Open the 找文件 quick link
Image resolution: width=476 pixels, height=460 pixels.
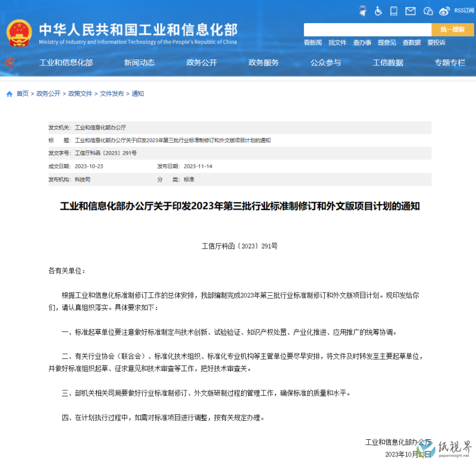pos(337,42)
